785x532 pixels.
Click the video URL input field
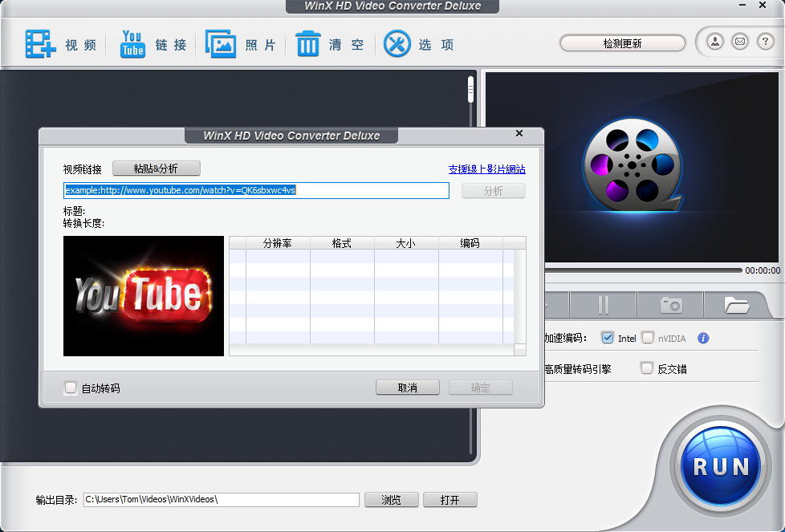point(256,190)
